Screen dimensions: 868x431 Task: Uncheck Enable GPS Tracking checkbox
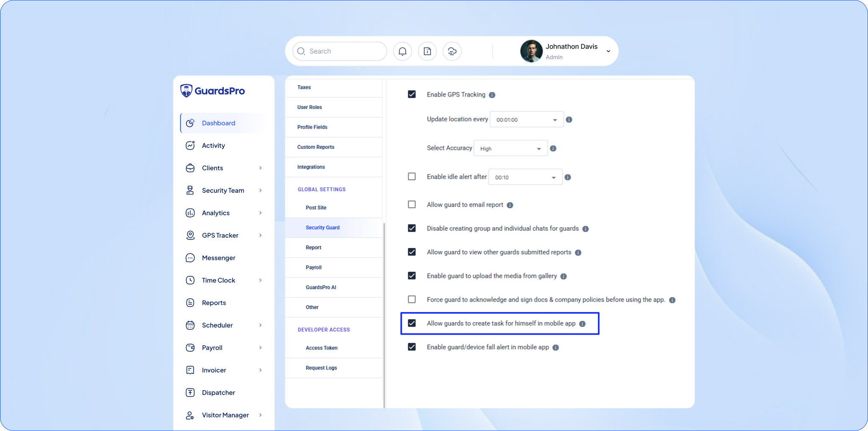[x=412, y=94]
